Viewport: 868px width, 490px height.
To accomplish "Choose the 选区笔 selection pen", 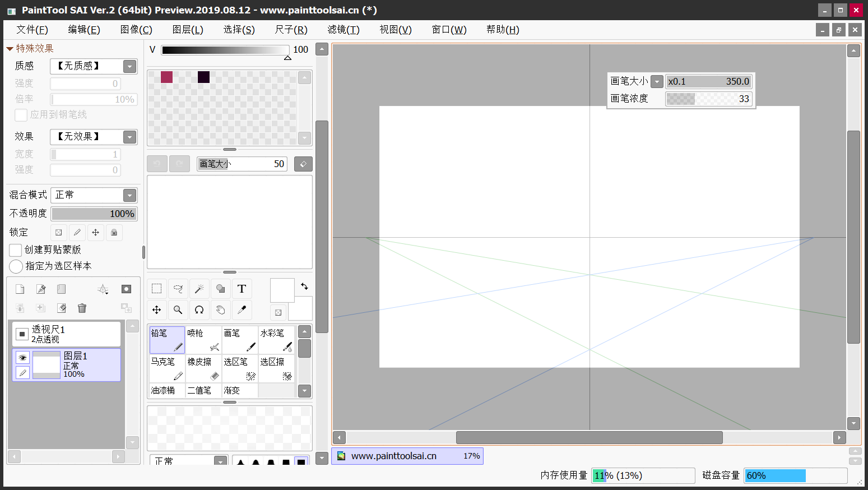I will click(240, 368).
